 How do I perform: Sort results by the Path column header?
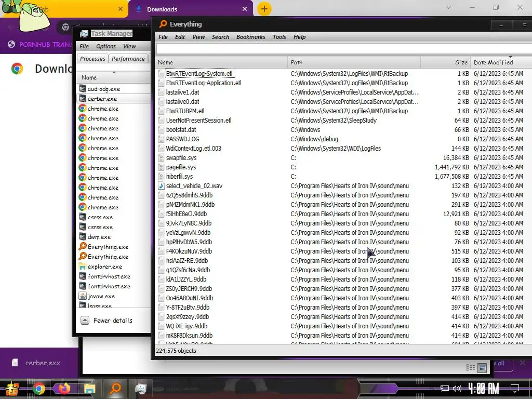pyautogui.click(x=354, y=62)
